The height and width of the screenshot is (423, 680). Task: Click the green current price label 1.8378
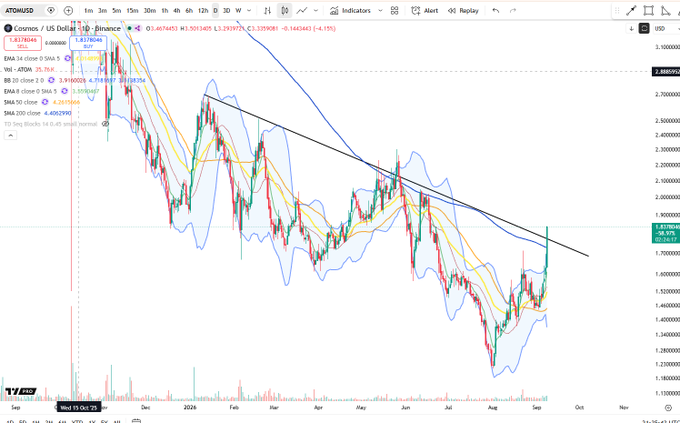(666, 233)
